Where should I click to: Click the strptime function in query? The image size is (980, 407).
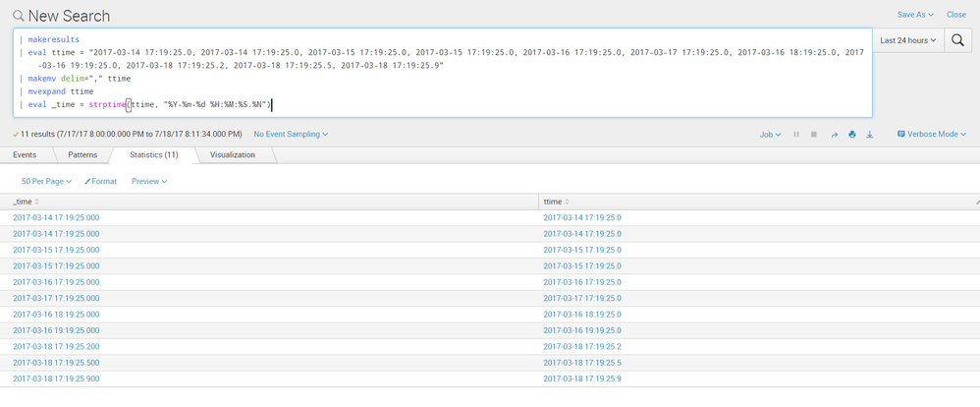(x=107, y=105)
